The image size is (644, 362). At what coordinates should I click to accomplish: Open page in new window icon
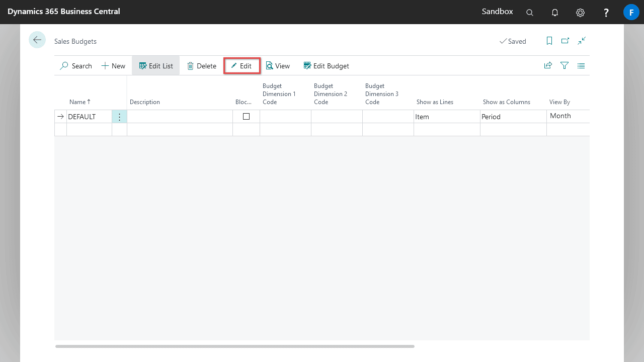(x=565, y=41)
